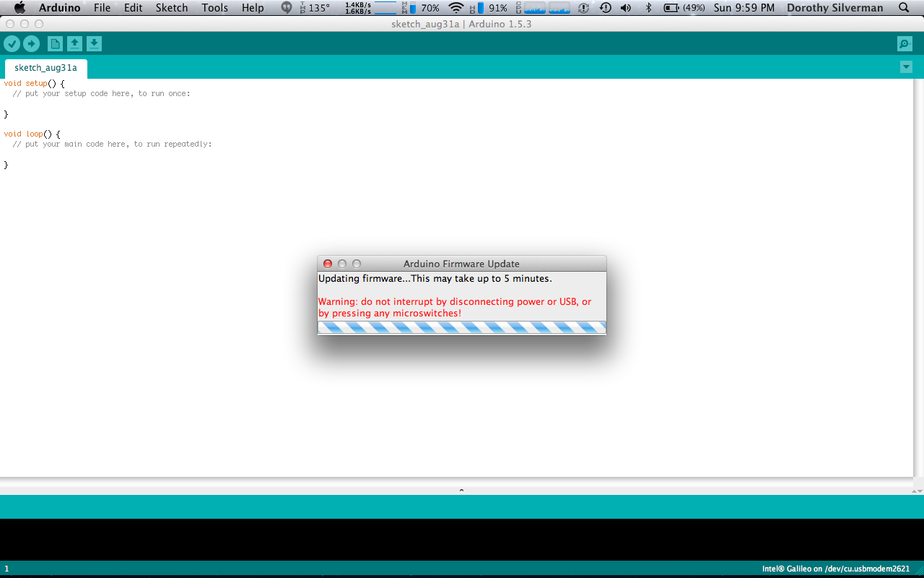Click the Dorothy Silverman user menu
The width and height of the screenshot is (924, 578).
point(834,8)
